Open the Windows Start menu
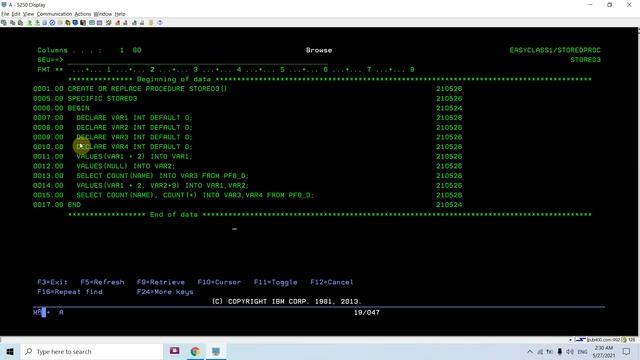 click(10, 351)
